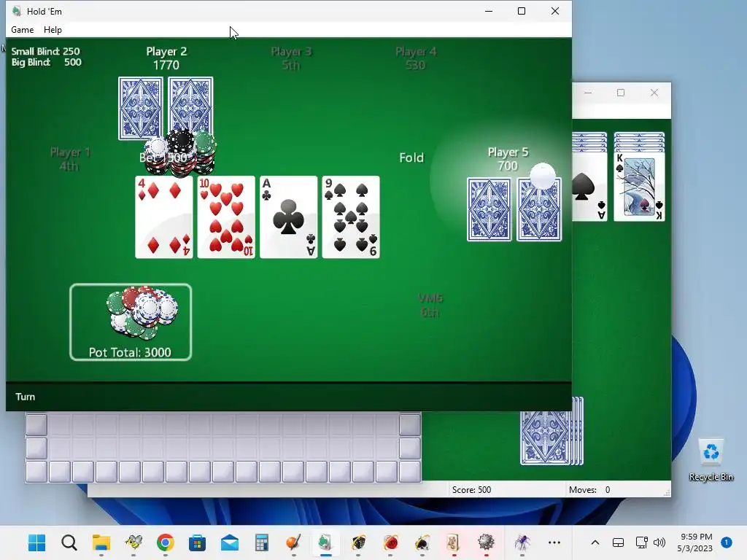
Task: Open the notification badge in system tray
Action: point(727,542)
